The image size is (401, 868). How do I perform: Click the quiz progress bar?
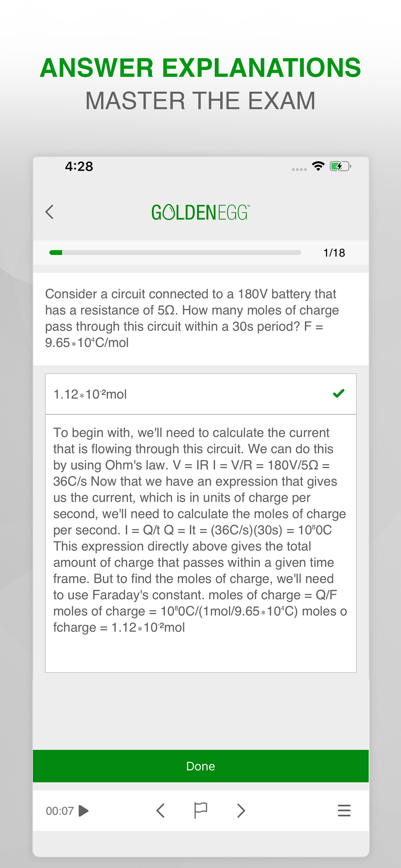(175, 253)
